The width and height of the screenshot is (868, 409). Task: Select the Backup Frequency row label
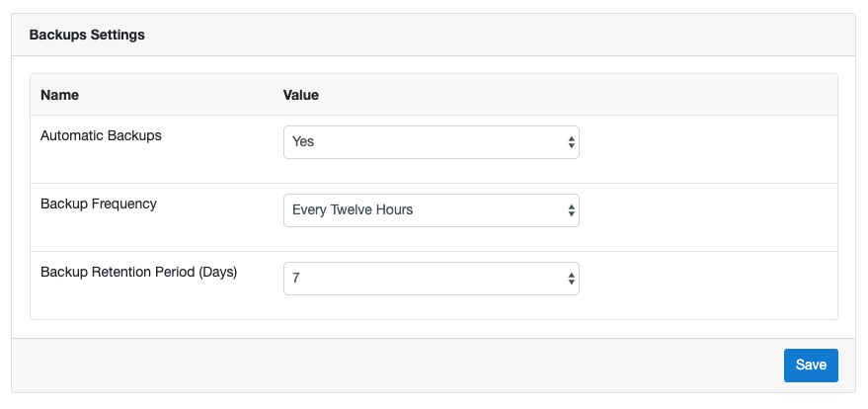pyautogui.click(x=99, y=204)
